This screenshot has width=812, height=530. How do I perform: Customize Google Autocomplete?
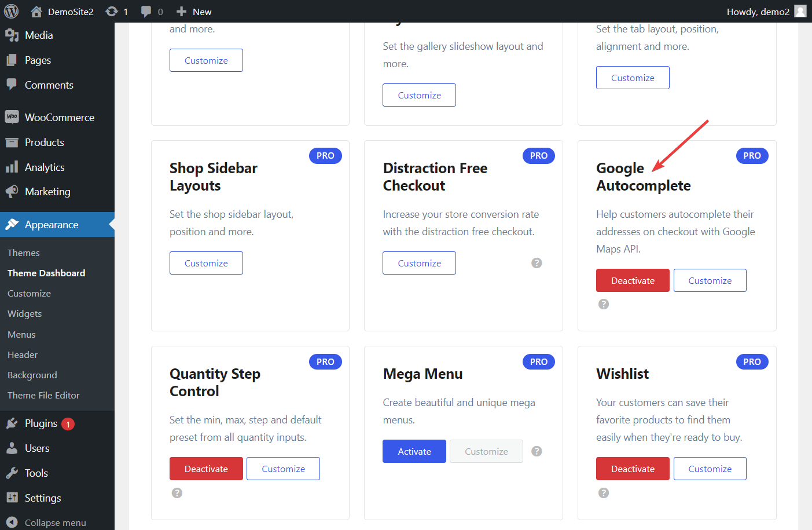click(x=710, y=280)
